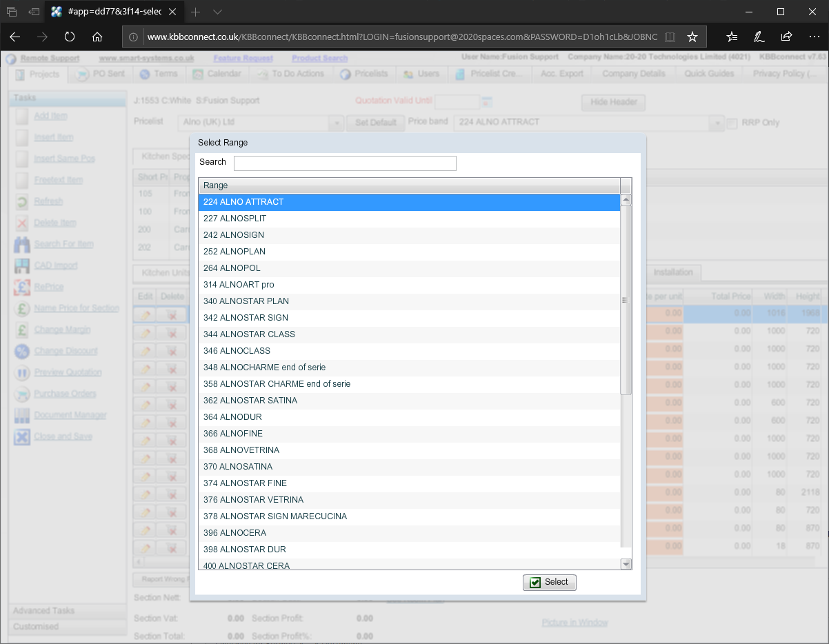The image size is (829, 644).
Task: Add page to favorites with star icon
Action: pos(692,37)
